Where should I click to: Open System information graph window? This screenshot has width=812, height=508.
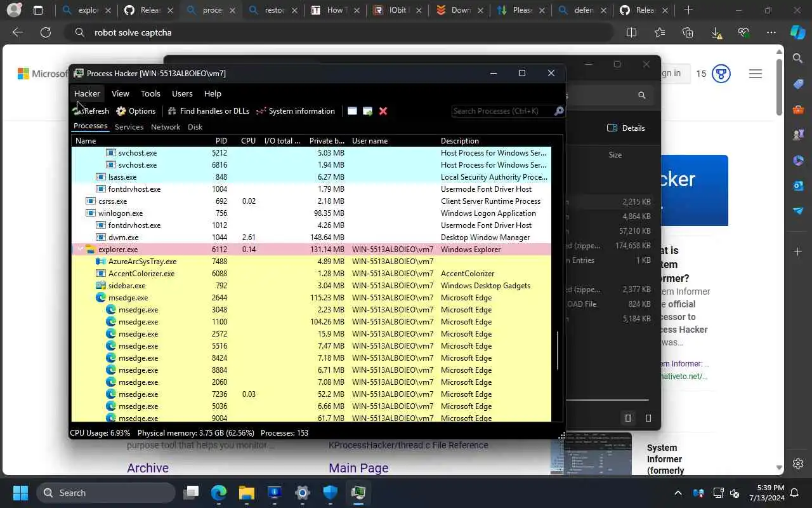click(x=296, y=111)
